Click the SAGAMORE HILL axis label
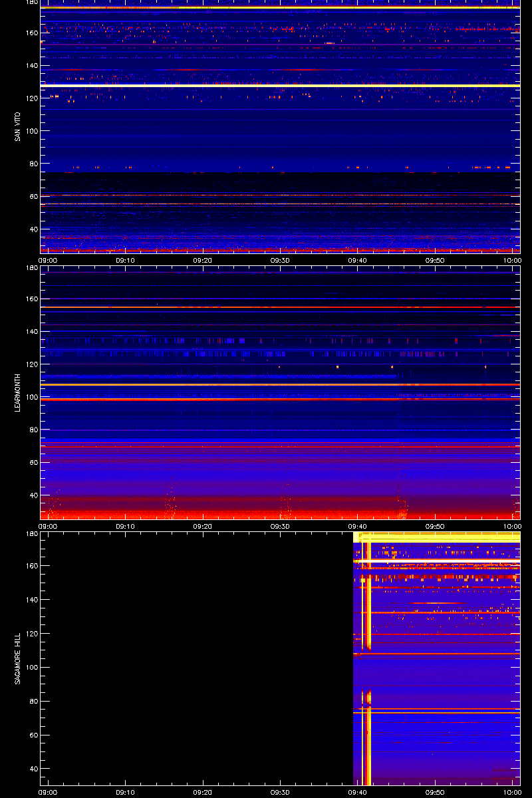Screen dimensions: 532x798 (17, 658)
